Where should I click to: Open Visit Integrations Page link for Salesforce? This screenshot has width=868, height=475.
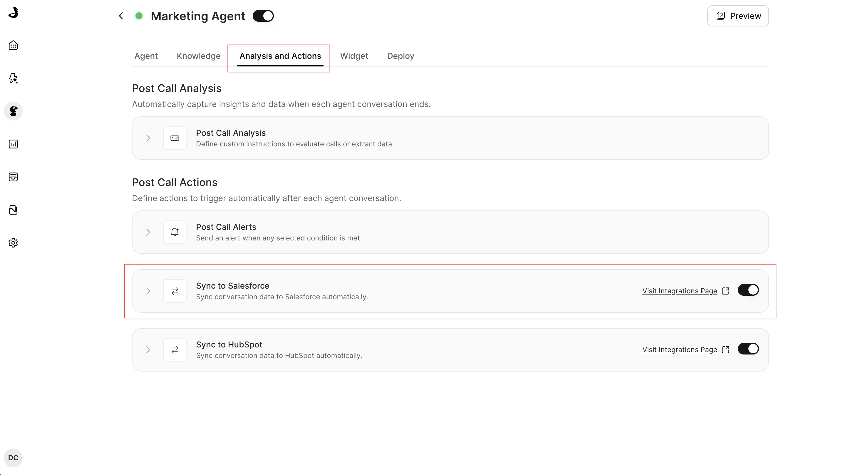pos(679,291)
